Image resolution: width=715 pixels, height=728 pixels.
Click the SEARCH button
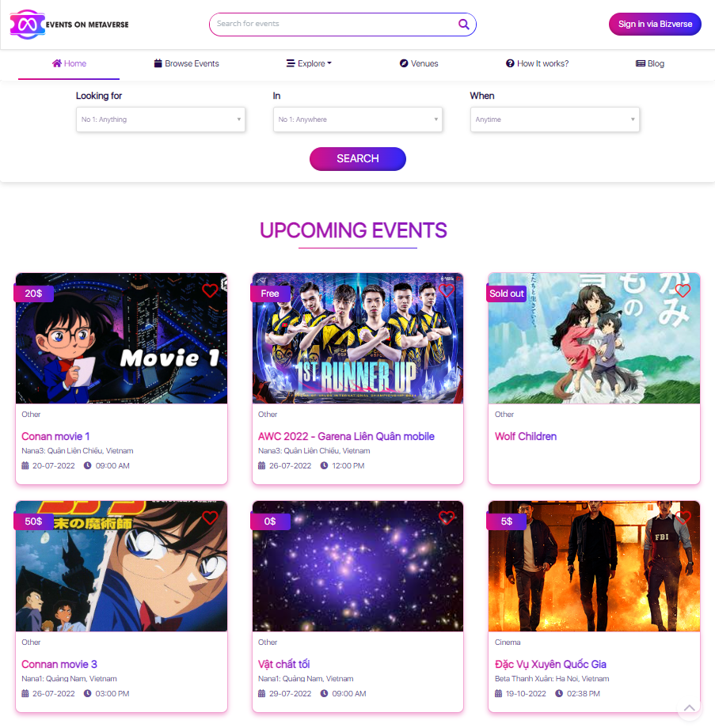coord(358,159)
